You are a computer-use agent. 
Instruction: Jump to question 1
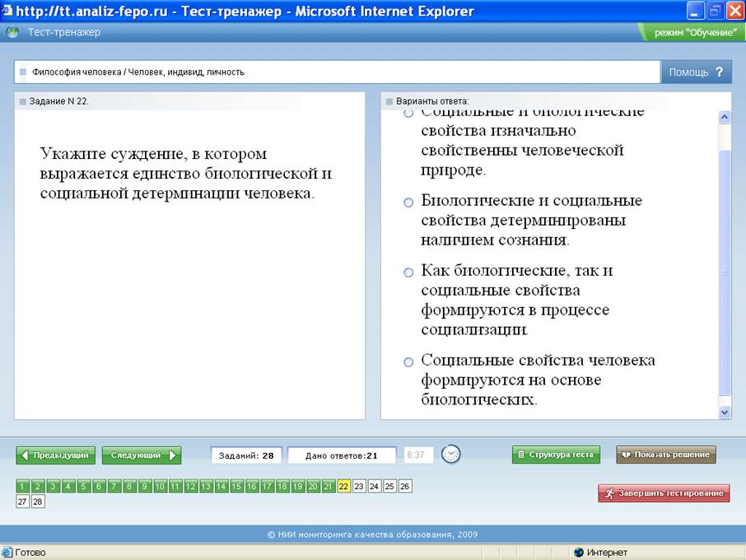(22, 486)
